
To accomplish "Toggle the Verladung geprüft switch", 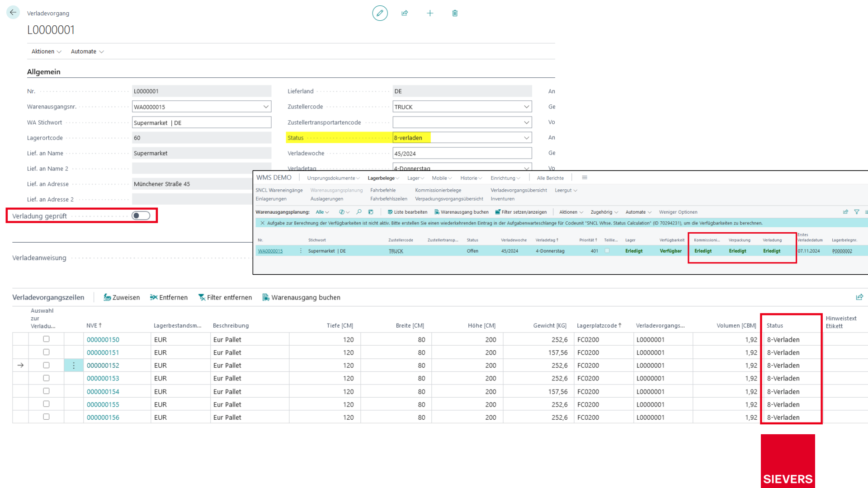I will coord(141,216).
